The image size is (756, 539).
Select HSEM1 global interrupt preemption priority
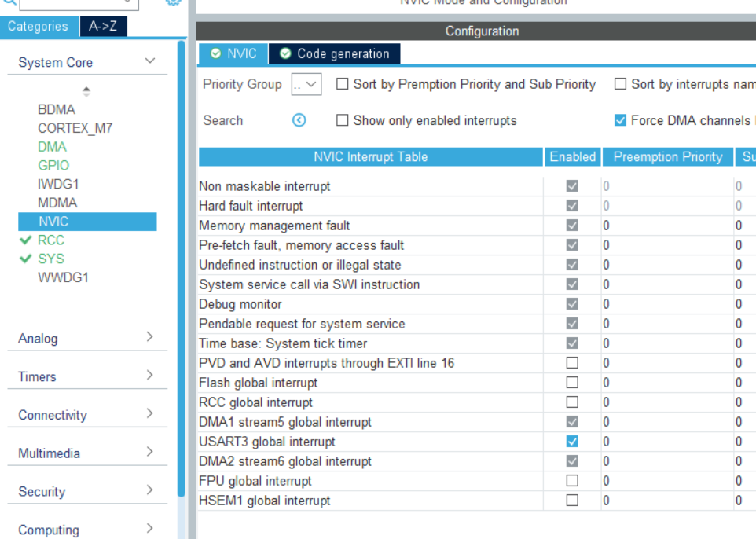pyautogui.click(x=668, y=500)
